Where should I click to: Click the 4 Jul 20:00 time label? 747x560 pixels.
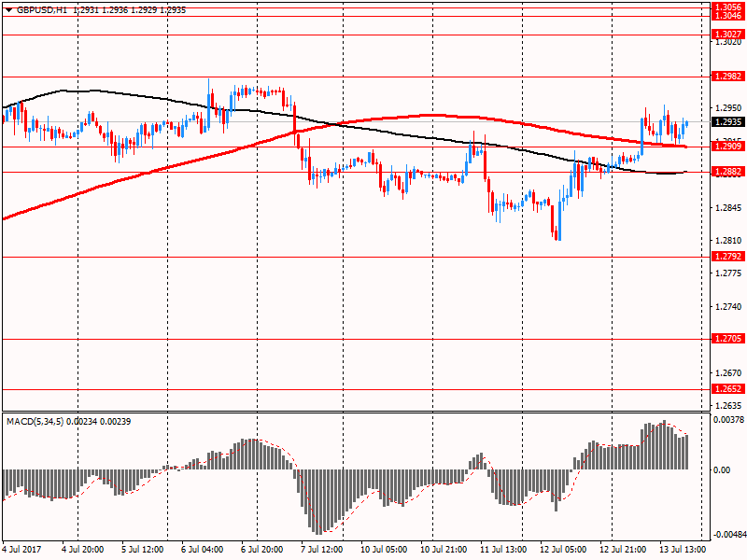click(83, 550)
